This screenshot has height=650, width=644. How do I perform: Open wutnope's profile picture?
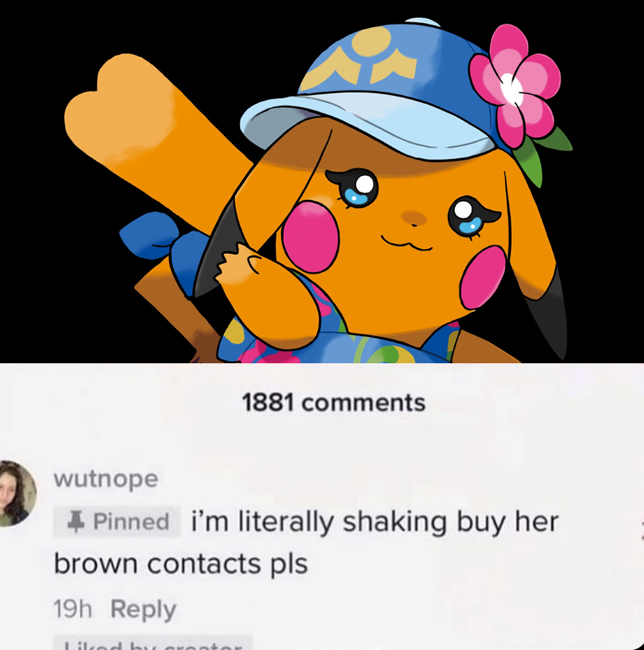[17, 493]
